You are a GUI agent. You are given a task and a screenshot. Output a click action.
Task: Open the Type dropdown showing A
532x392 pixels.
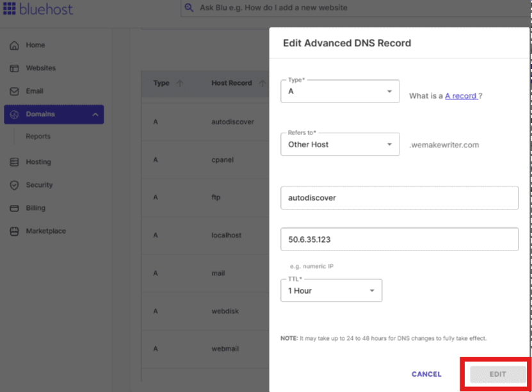click(340, 92)
